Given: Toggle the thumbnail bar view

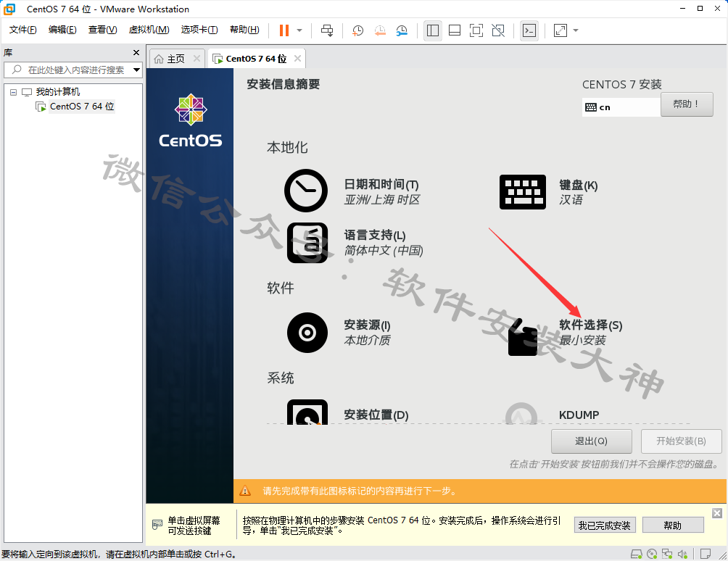Looking at the screenshot, I should pos(455,30).
